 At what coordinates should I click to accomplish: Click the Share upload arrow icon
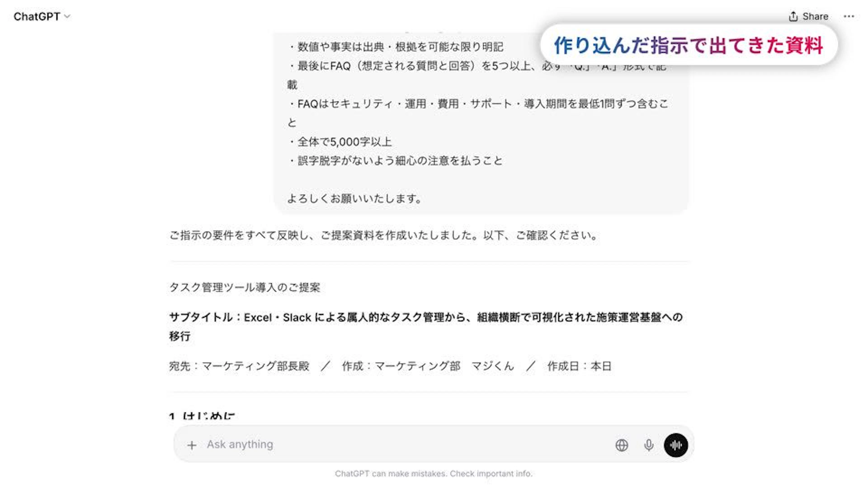793,16
